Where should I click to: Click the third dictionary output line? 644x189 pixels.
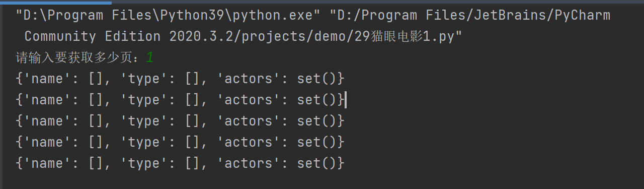click(x=181, y=121)
